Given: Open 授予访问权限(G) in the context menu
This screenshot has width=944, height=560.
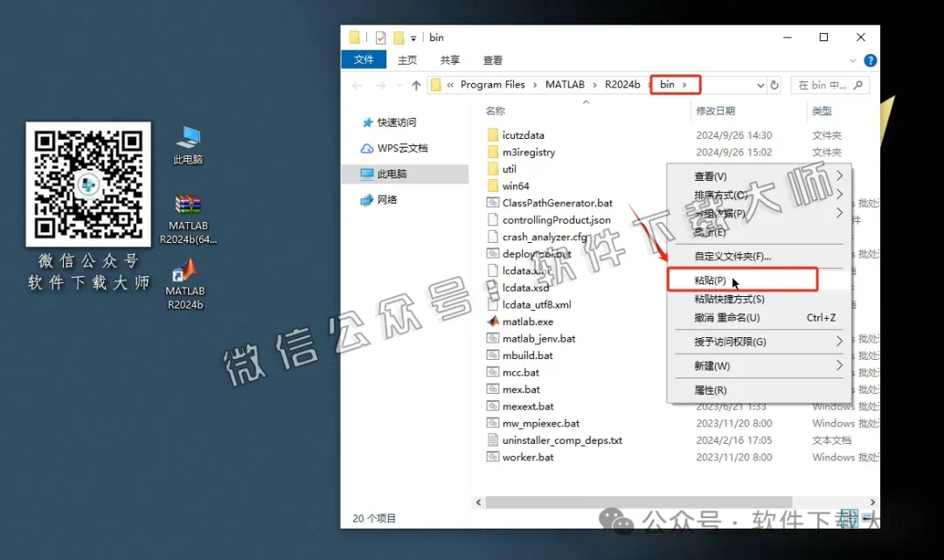Looking at the screenshot, I should pyautogui.click(x=759, y=342).
